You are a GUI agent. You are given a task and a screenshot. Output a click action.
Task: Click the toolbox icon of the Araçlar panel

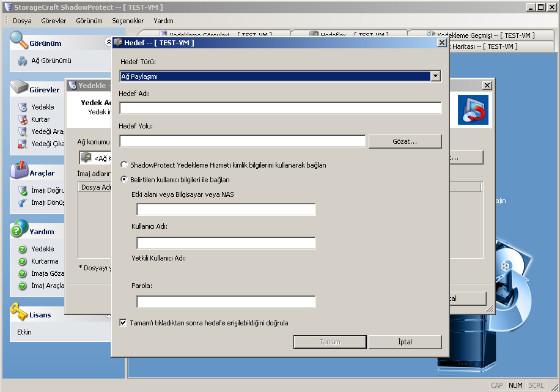click(19, 170)
